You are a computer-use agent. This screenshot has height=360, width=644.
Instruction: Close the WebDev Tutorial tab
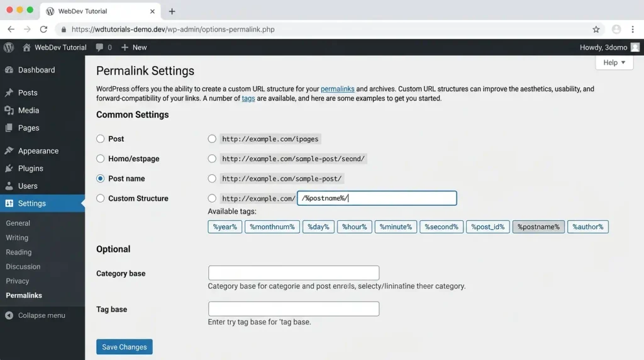point(152,11)
